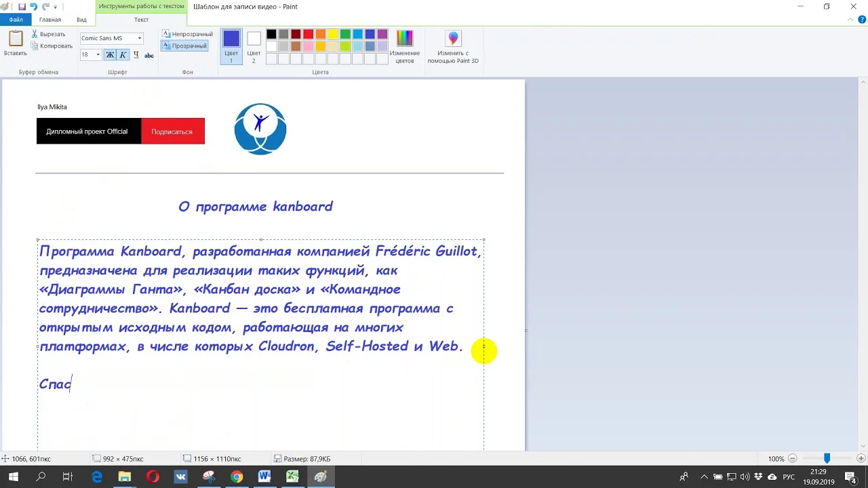Open the font size dropdown arrow next to 18

click(x=98, y=55)
